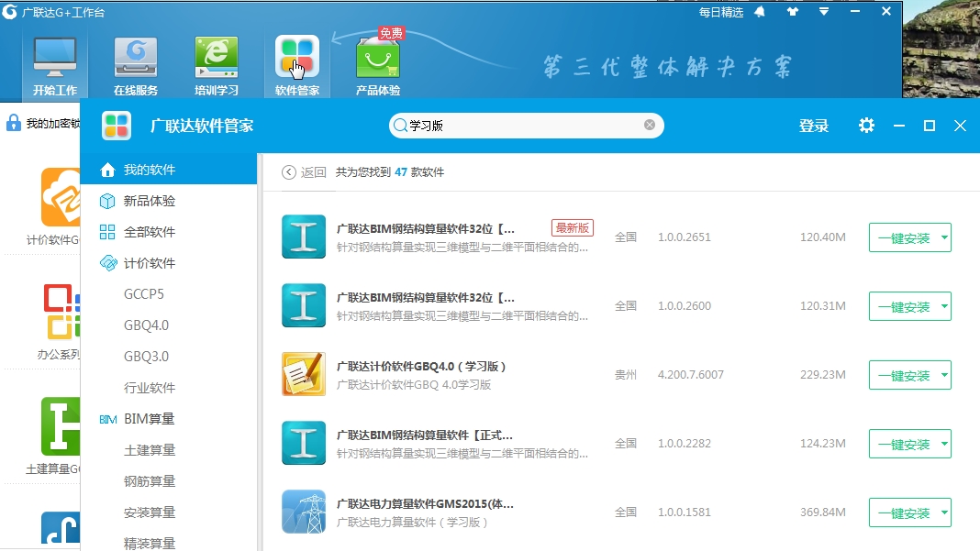This screenshot has height=551, width=980.
Task: Open the settings gear in 软件管家
Action: tap(866, 126)
